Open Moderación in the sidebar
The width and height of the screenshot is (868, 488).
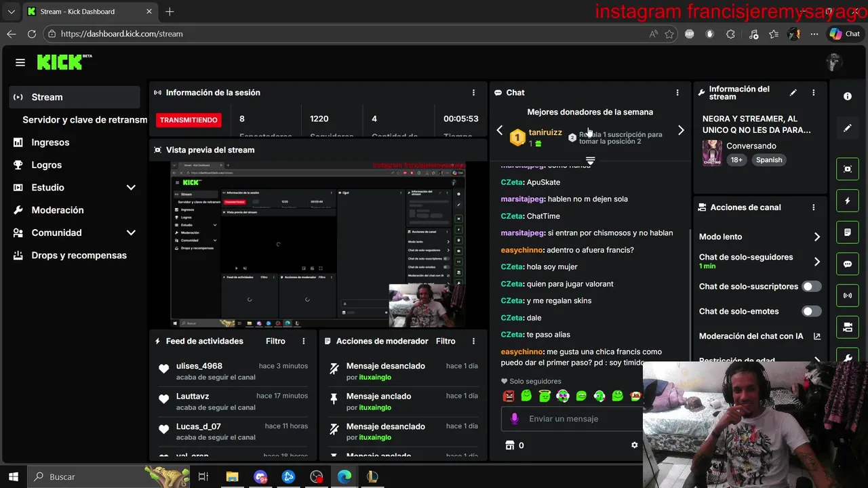coord(58,210)
